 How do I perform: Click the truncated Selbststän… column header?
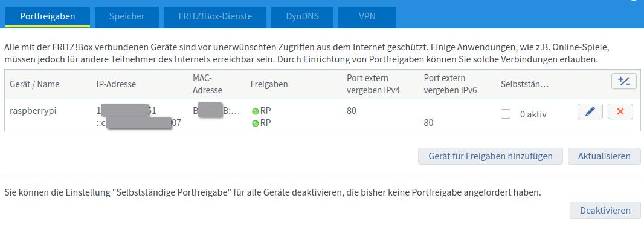click(525, 84)
